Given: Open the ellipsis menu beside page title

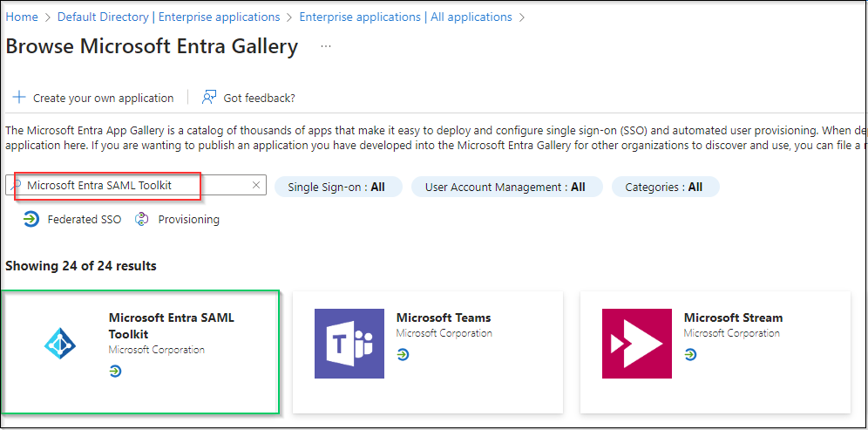Looking at the screenshot, I should coord(326,47).
